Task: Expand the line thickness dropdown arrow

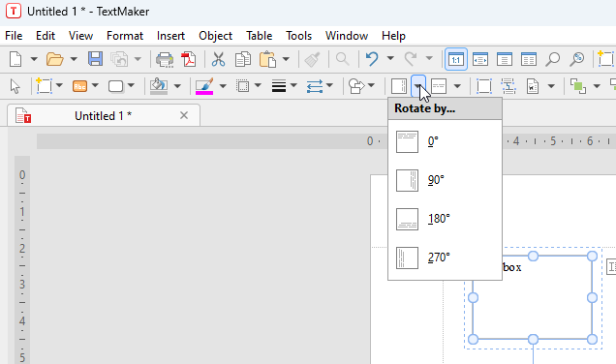Action: (x=293, y=85)
